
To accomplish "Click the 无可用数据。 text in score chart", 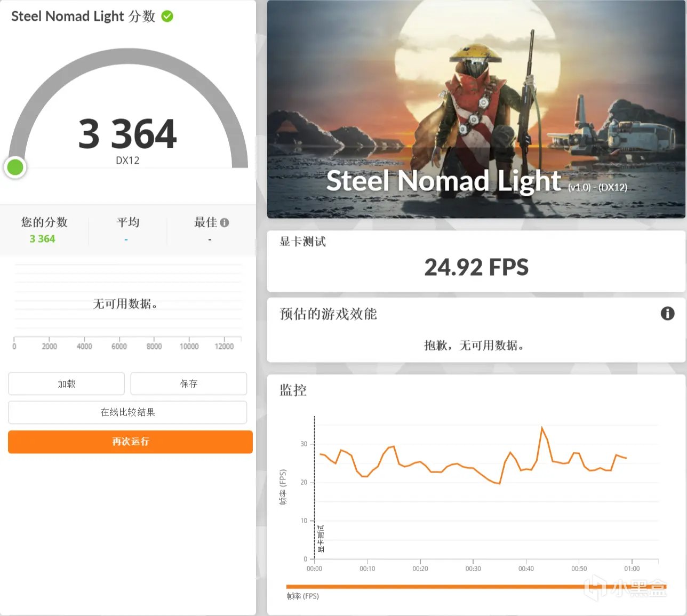I will pos(125,304).
